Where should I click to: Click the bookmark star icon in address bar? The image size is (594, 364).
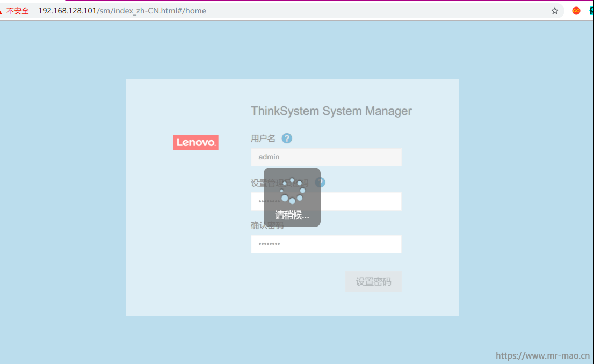click(x=555, y=11)
